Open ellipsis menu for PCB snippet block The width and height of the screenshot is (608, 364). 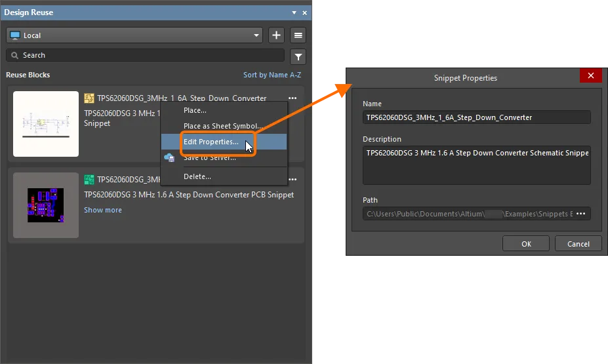293,180
